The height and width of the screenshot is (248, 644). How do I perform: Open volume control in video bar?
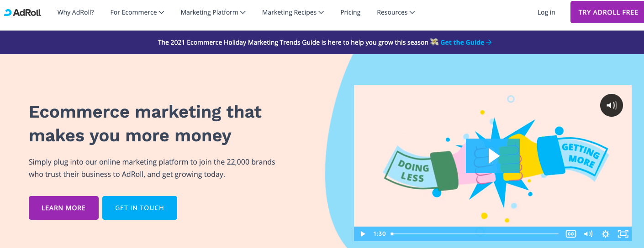[x=588, y=234]
